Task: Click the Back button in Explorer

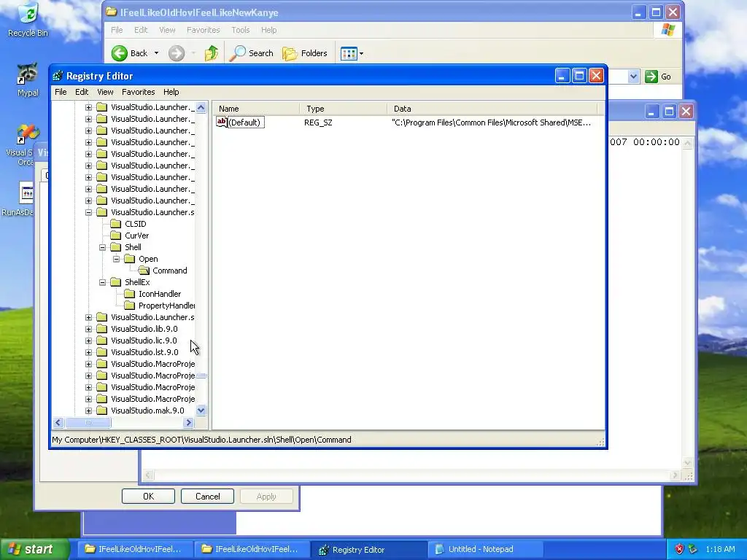Action: 130,53
